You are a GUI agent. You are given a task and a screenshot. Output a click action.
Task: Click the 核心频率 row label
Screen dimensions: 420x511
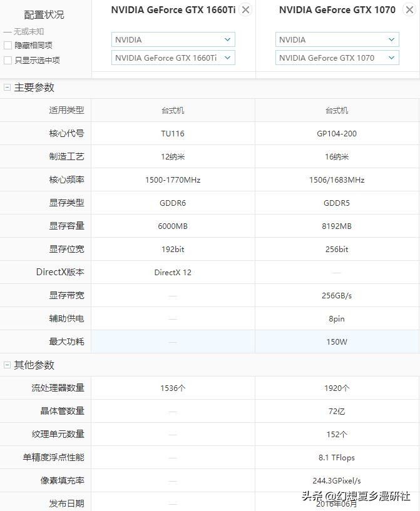66,180
